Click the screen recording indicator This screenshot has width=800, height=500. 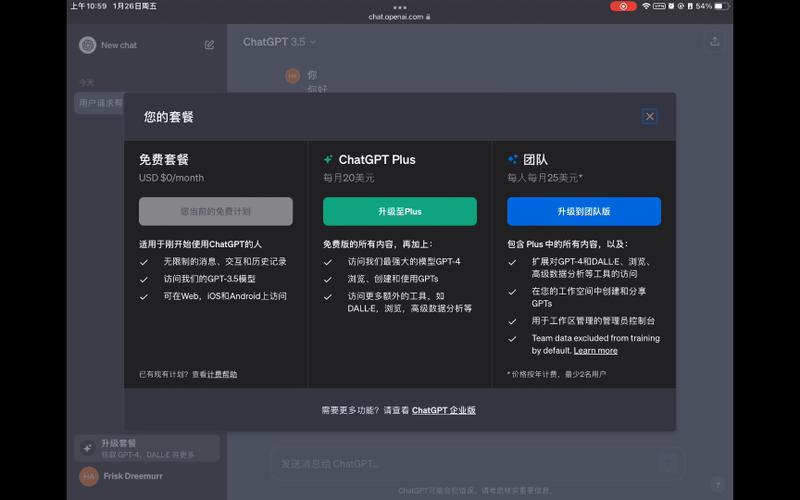(623, 6)
